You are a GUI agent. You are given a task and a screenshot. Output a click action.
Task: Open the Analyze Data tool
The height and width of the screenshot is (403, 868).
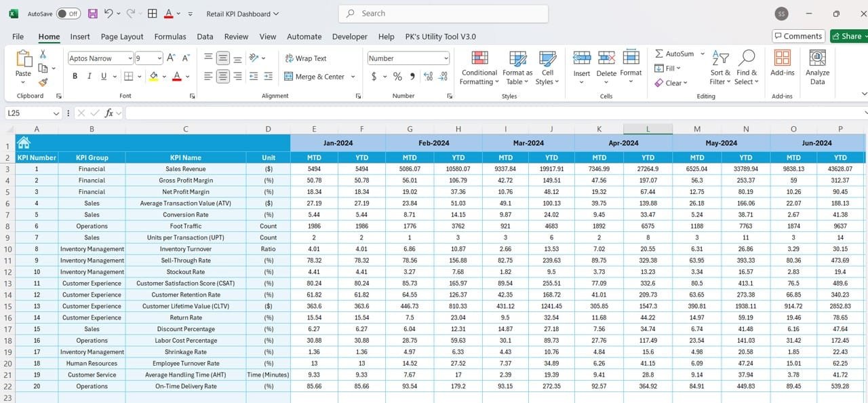[x=817, y=68]
